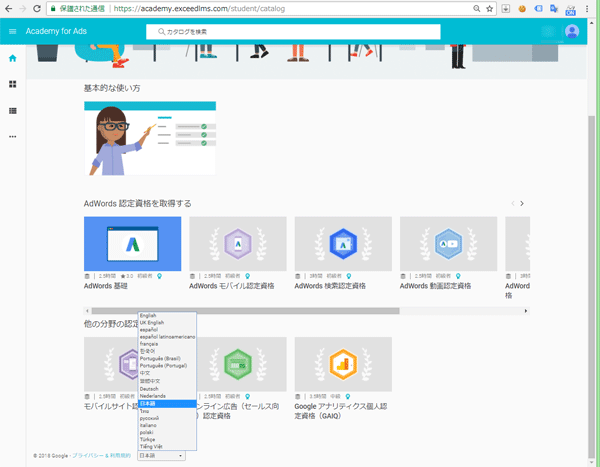
Task: Open the AdWords モバイル badge thumbnail
Action: 238,244
